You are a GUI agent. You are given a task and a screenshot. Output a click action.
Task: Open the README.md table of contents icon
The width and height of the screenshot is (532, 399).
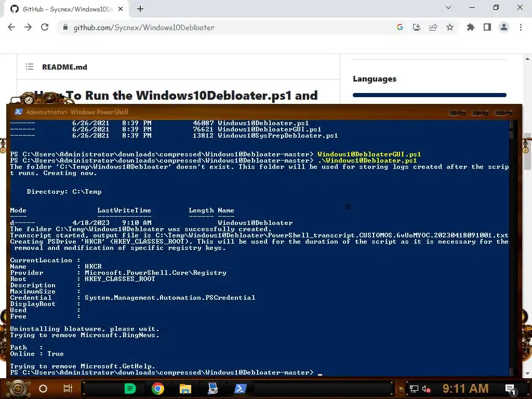(30, 67)
